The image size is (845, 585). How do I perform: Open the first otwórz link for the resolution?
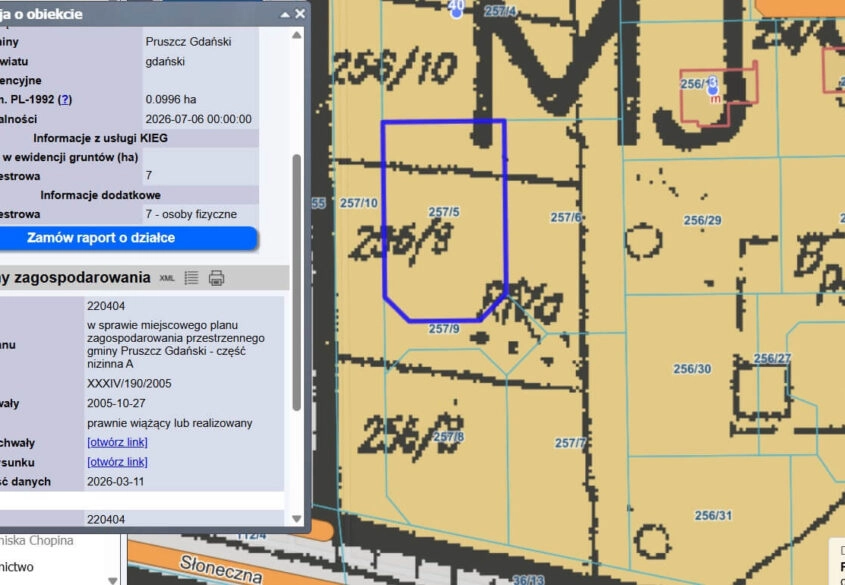click(117, 442)
